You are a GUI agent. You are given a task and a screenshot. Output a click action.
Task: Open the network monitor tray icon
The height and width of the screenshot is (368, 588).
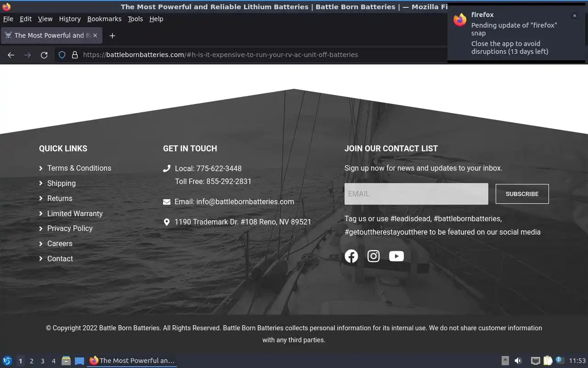535,361
